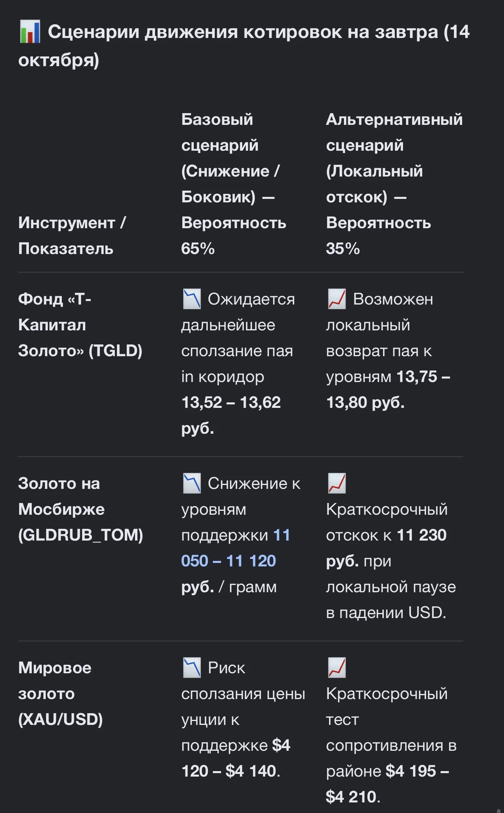This screenshot has width=504, height=813.
Task: Select the 'Фонд «Т-Капитал Золото» (TGLD)' row label
Action: [x=80, y=325]
